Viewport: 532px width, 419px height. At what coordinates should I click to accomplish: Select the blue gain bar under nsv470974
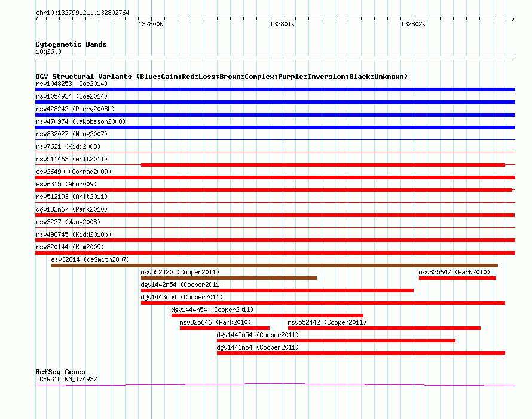[275, 127]
